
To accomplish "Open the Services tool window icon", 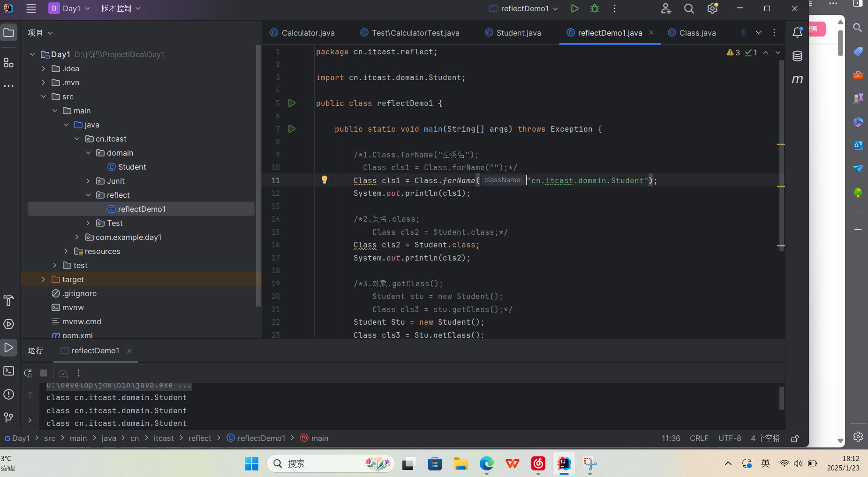I will tap(9, 324).
